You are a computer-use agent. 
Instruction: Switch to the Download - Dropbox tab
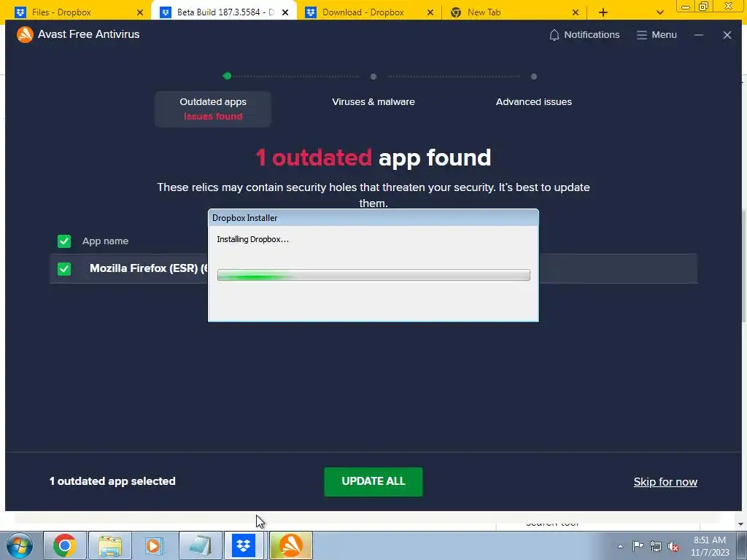pos(369,12)
